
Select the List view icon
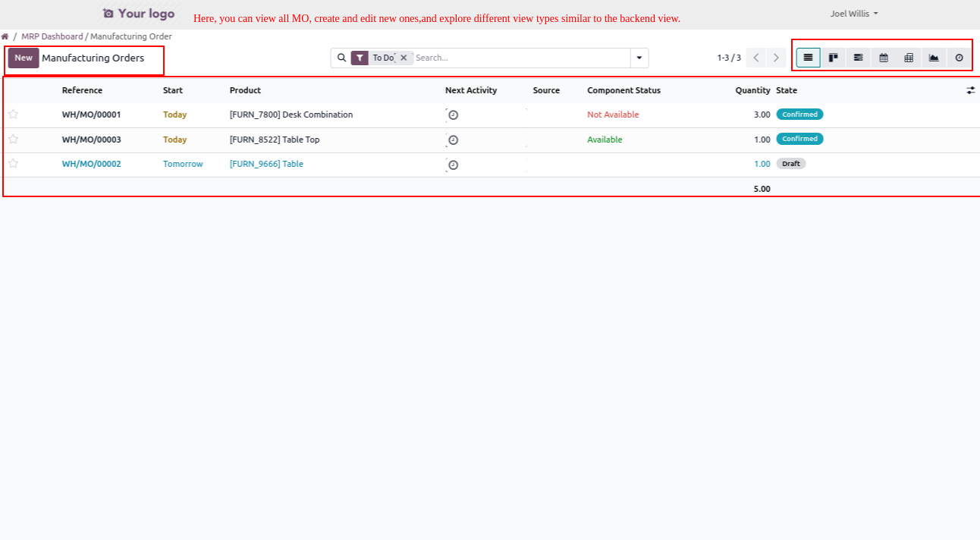808,58
